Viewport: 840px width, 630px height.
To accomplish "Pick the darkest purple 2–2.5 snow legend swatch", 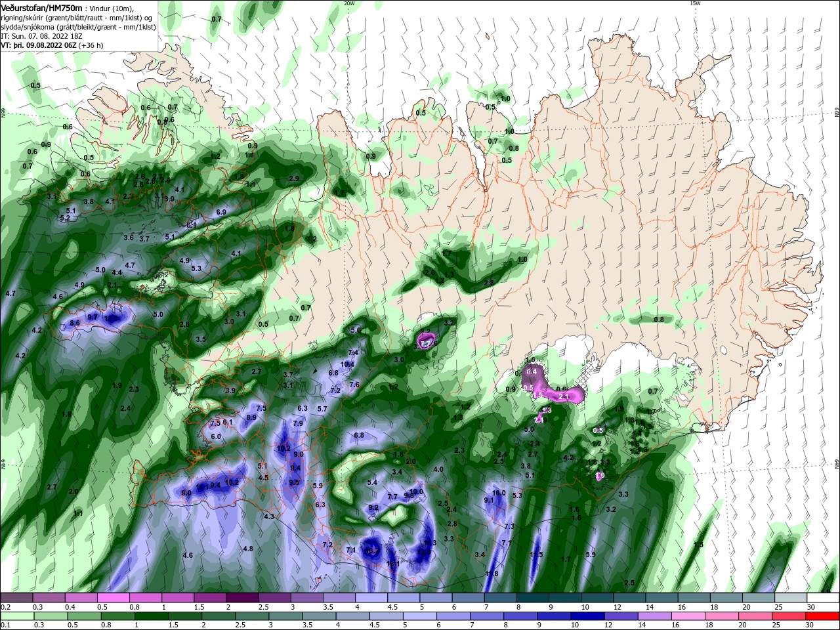I will (242, 598).
